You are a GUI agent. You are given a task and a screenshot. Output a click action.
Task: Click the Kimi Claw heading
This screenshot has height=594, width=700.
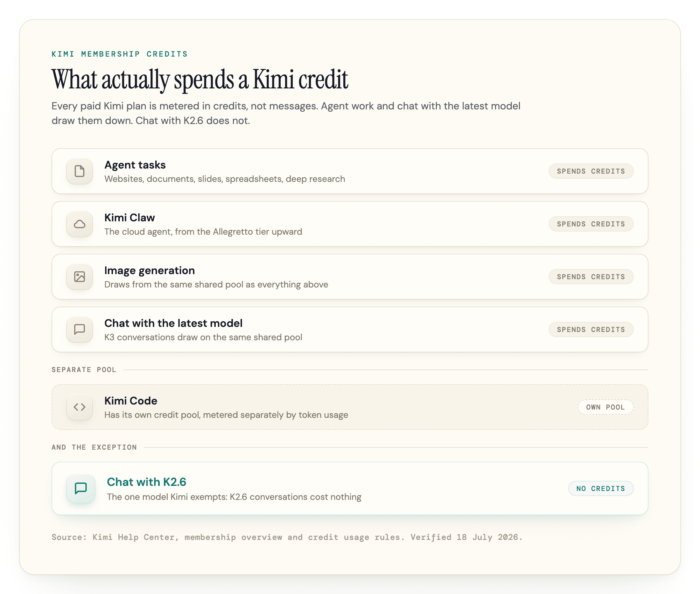(x=130, y=218)
